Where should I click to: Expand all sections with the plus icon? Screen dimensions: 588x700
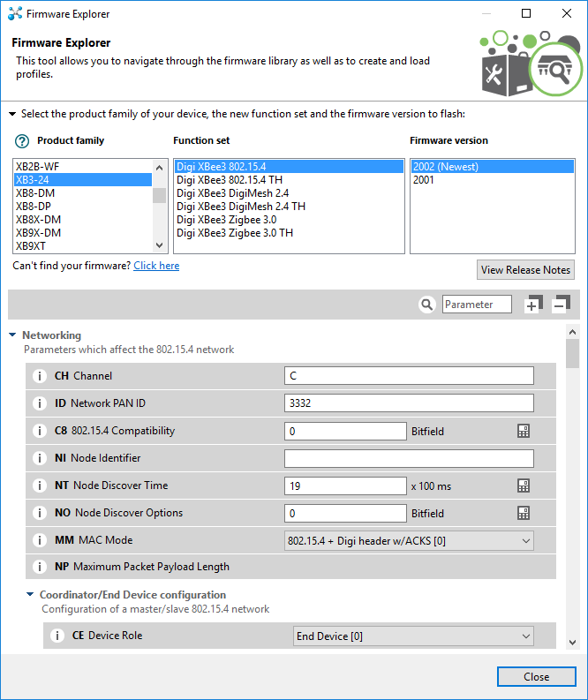pyautogui.click(x=533, y=304)
